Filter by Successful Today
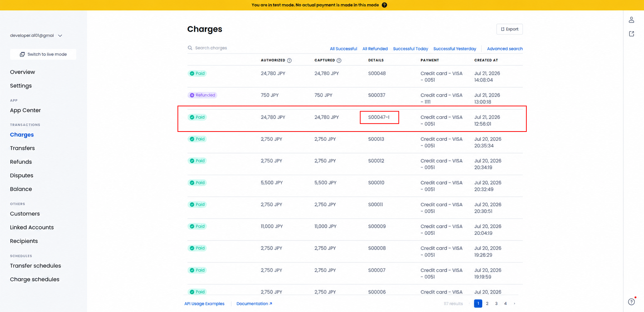644x312 pixels. (x=410, y=49)
